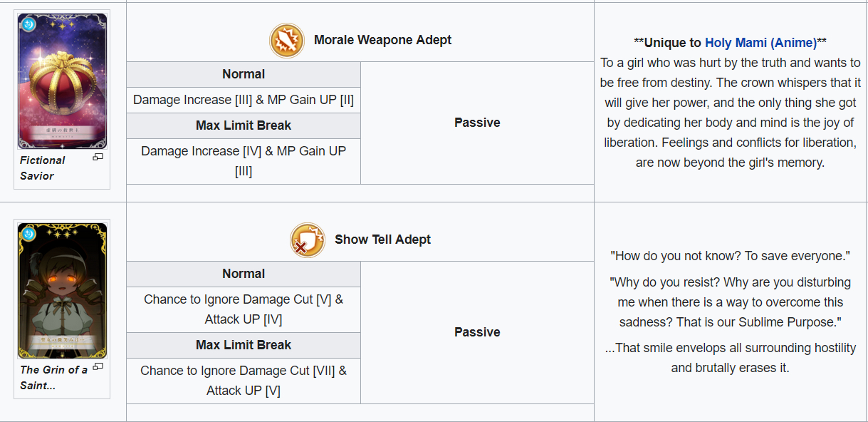This screenshot has width=868, height=422.
Task: Click Chance to Ignore Damage Cut [VII] cell
Action: [244, 381]
